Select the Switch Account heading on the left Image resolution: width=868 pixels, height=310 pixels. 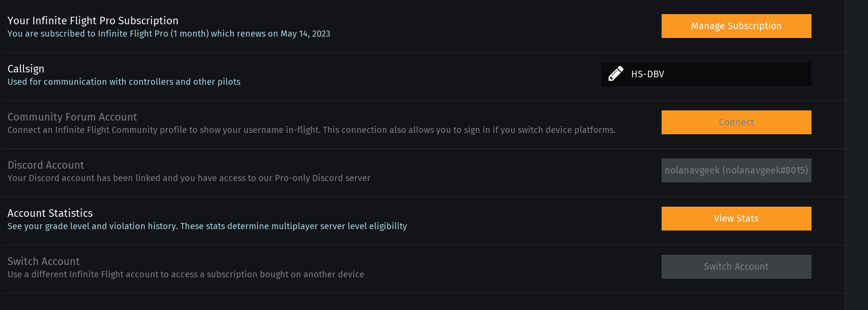click(x=44, y=261)
